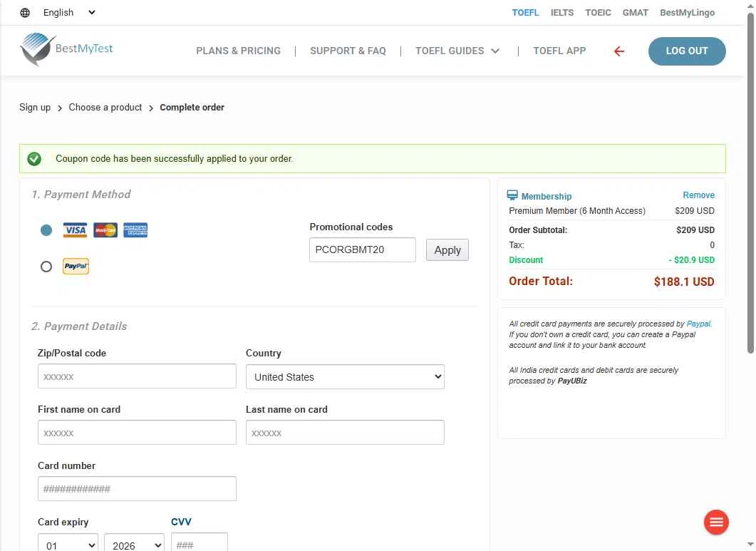
Task: Click the Paypal link in payment note
Action: click(x=698, y=324)
